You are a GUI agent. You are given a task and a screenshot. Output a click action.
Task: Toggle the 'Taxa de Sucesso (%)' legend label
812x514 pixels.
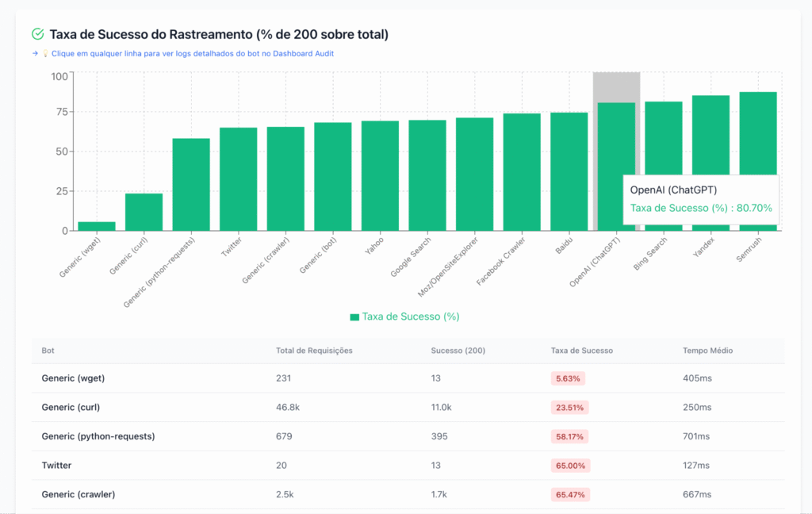(x=411, y=316)
